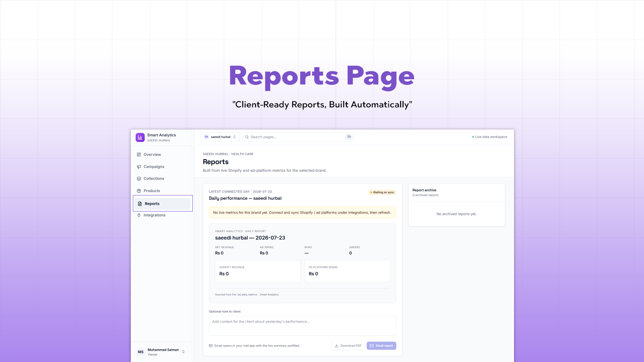
Task: Click the Shopify Revenue Rs 0 card
Action: coord(258,271)
